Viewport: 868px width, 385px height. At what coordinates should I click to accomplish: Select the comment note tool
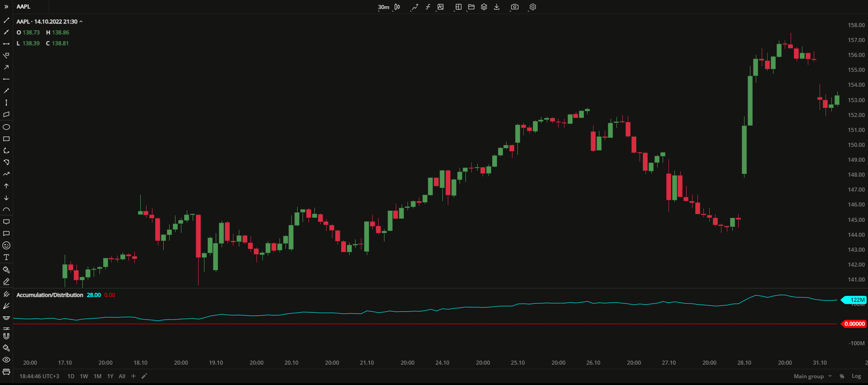click(6, 234)
